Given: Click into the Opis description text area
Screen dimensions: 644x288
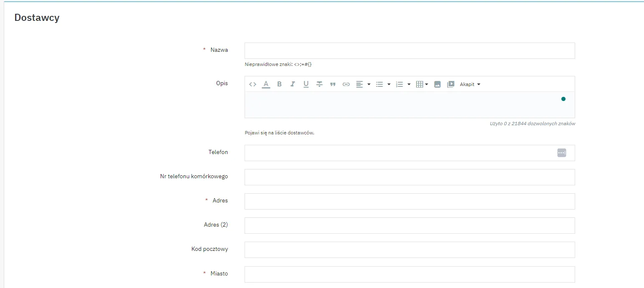Looking at the screenshot, I should (401, 105).
